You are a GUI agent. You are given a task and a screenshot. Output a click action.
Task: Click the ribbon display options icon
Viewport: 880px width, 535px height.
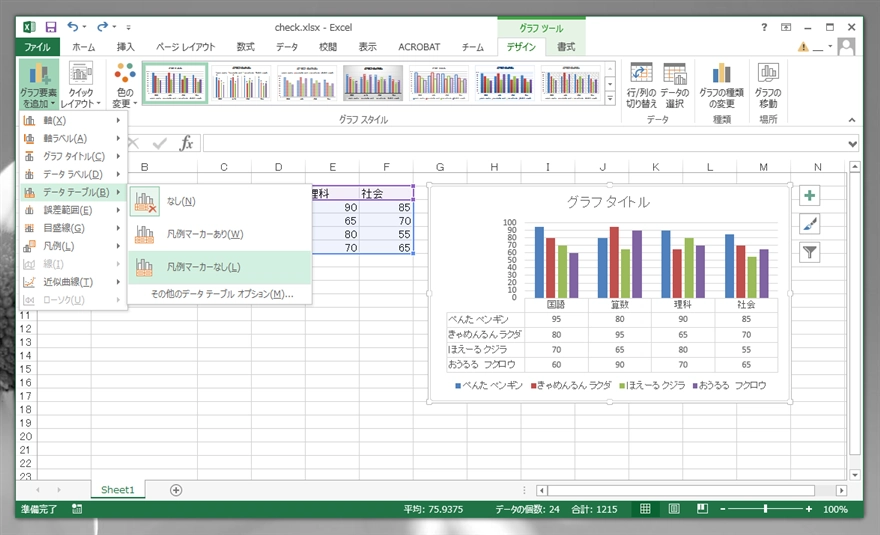click(786, 27)
